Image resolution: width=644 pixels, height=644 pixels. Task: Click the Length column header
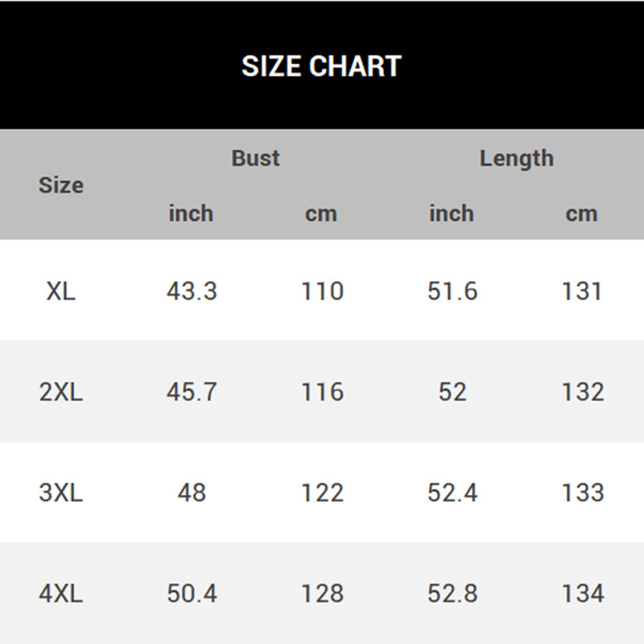pos(516,159)
